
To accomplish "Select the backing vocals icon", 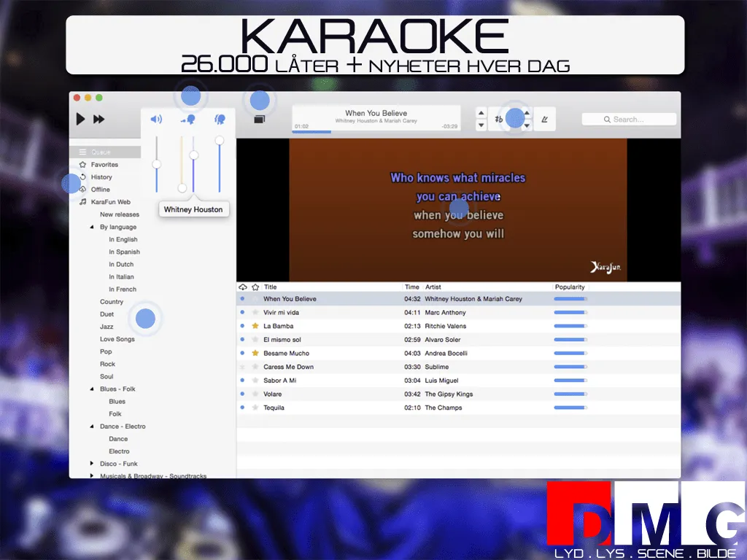I will 219,119.
